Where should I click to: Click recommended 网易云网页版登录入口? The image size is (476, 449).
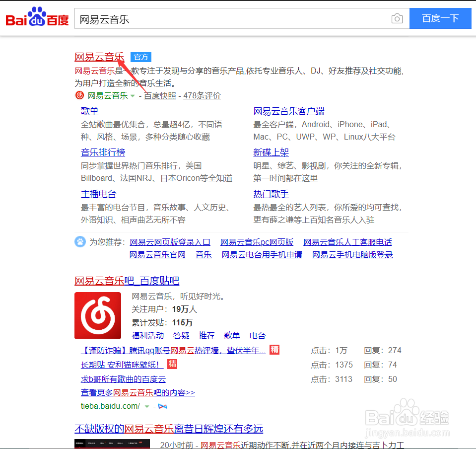pyautogui.click(x=170, y=242)
